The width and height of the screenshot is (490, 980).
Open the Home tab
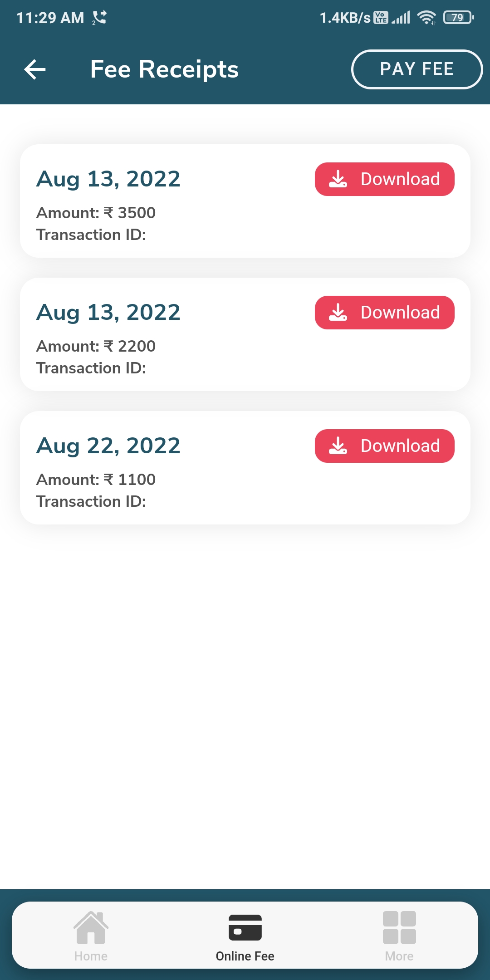coord(91,936)
